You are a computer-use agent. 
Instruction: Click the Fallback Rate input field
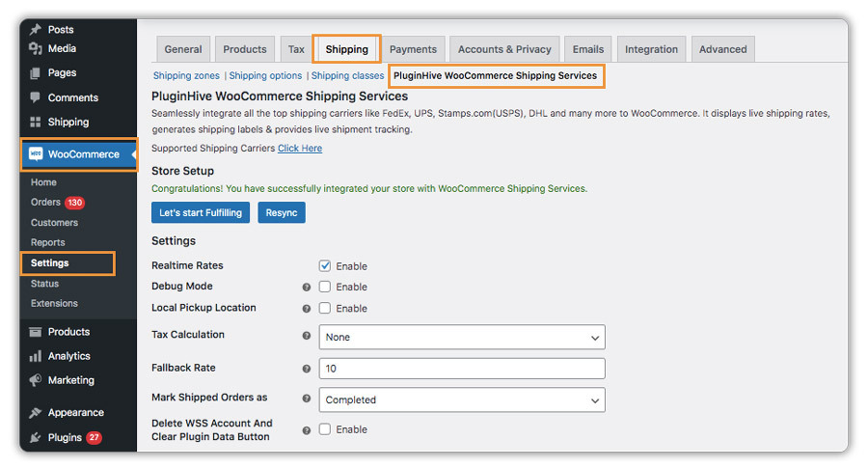pos(462,369)
